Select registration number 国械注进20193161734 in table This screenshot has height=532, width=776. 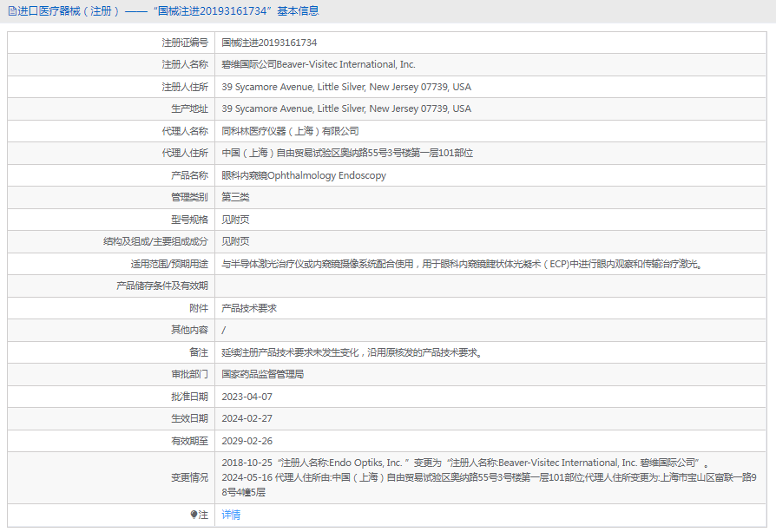(x=269, y=43)
